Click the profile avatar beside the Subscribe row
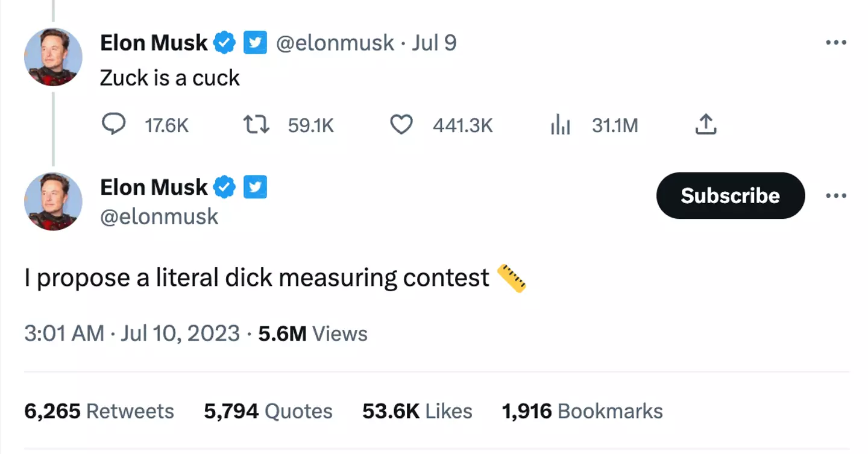 (x=53, y=201)
